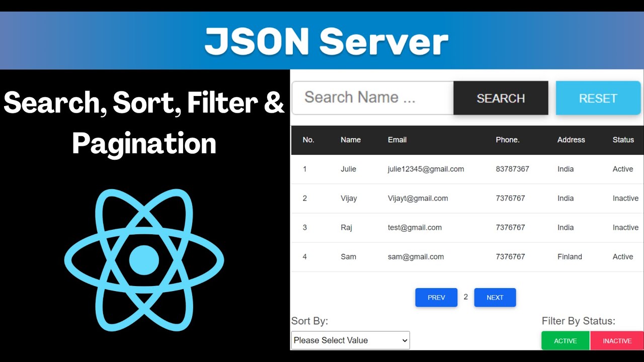This screenshot has height=362, width=644.
Task: Click the Sort By: label
Action: (309, 321)
